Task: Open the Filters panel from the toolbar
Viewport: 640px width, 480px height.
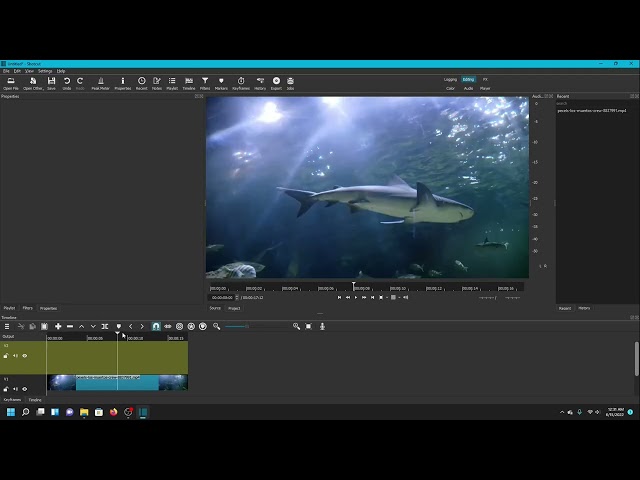Action: coord(205,84)
